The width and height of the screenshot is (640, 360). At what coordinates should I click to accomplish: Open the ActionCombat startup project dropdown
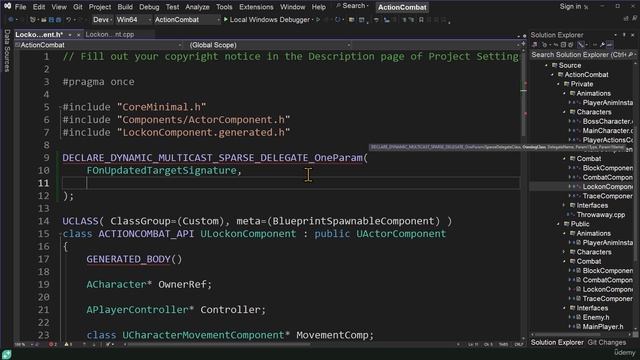coord(187,20)
